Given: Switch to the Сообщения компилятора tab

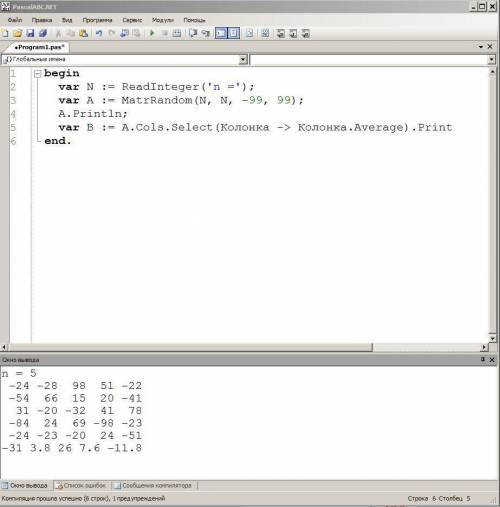Looking at the screenshot, I should coord(153,485).
